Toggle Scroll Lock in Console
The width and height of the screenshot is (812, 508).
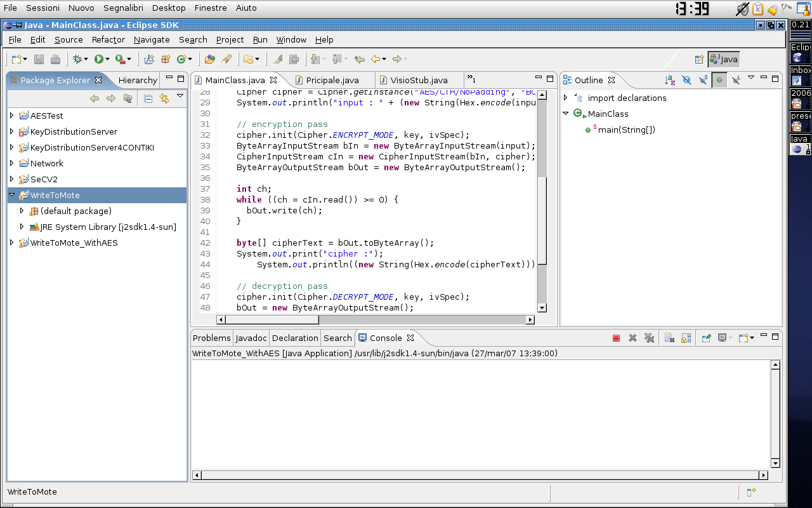click(686, 338)
